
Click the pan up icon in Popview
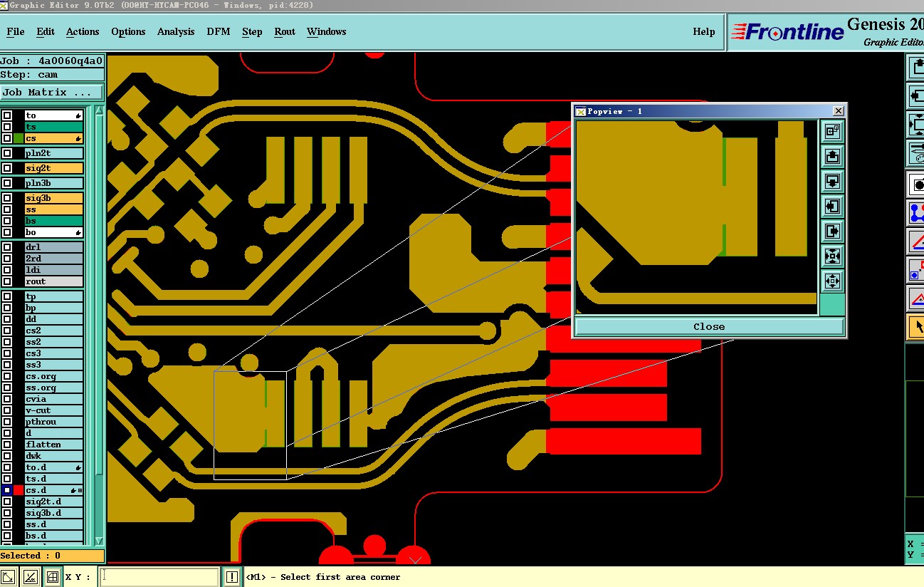point(832,157)
